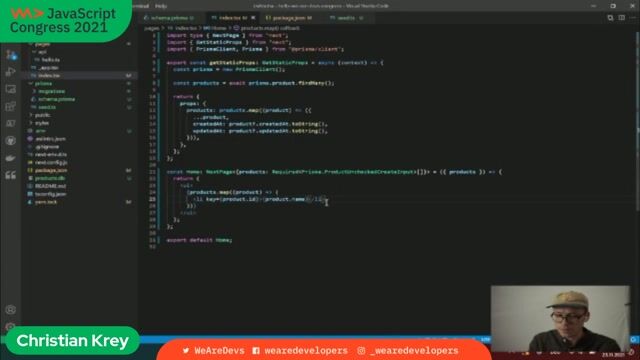The height and width of the screenshot is (360, 640).
Task: Click the split editor icon
Action: point(622,18)
